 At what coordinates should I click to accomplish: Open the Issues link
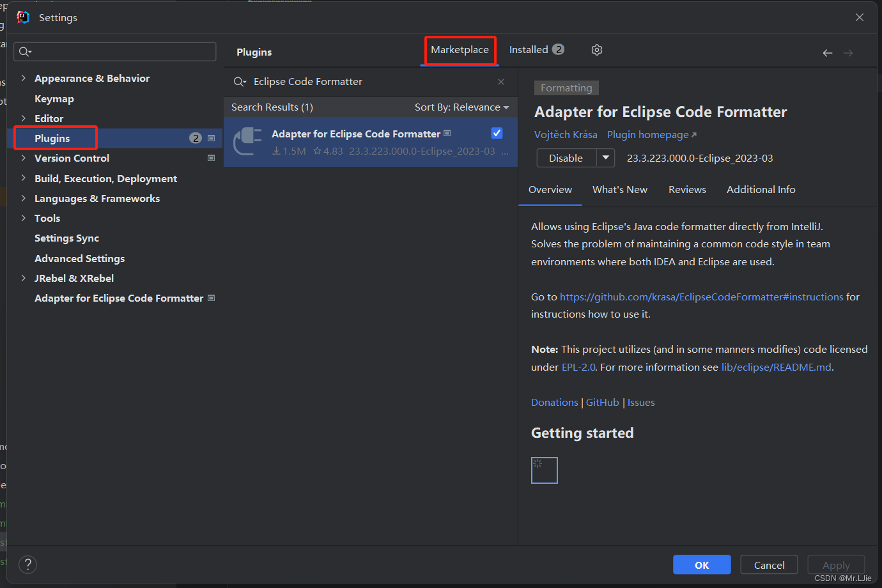[x=641, y=403]
